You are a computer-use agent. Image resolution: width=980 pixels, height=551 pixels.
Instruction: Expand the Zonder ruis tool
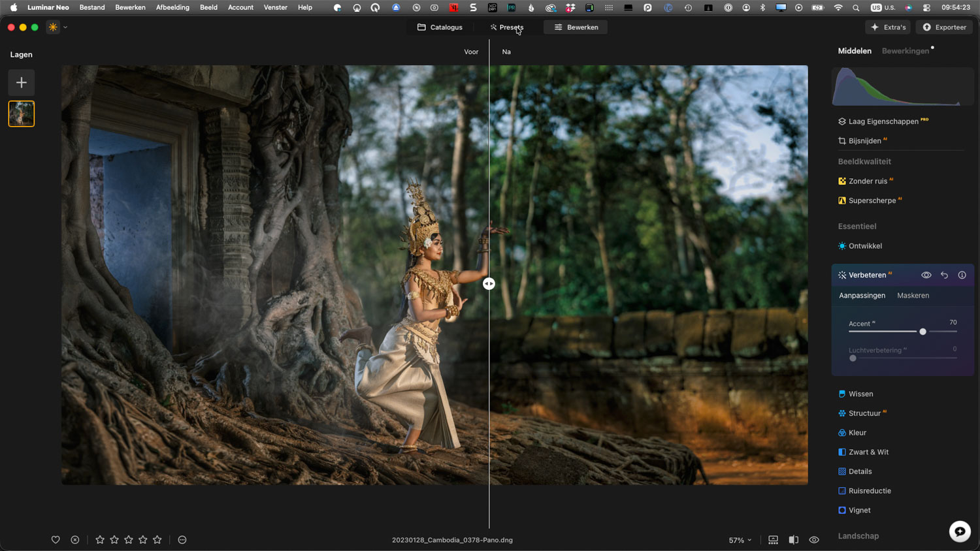(866, 181)
